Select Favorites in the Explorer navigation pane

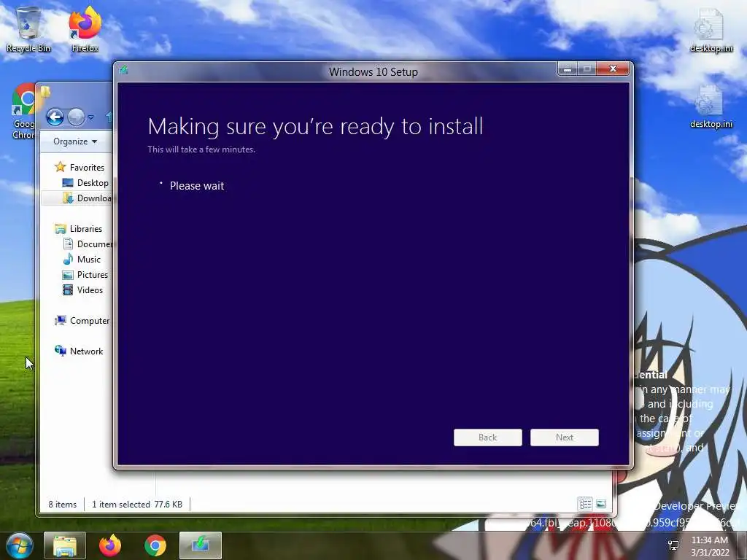click(x=87, y=168)
